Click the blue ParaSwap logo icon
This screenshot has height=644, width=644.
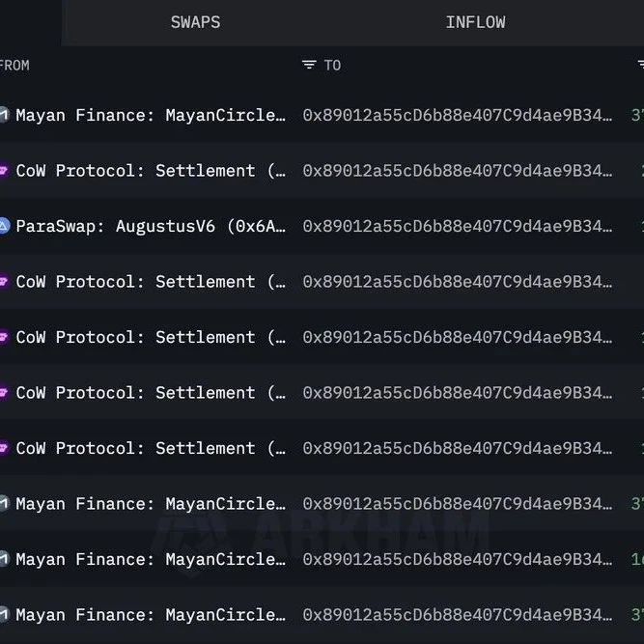[x=4, y=226]
